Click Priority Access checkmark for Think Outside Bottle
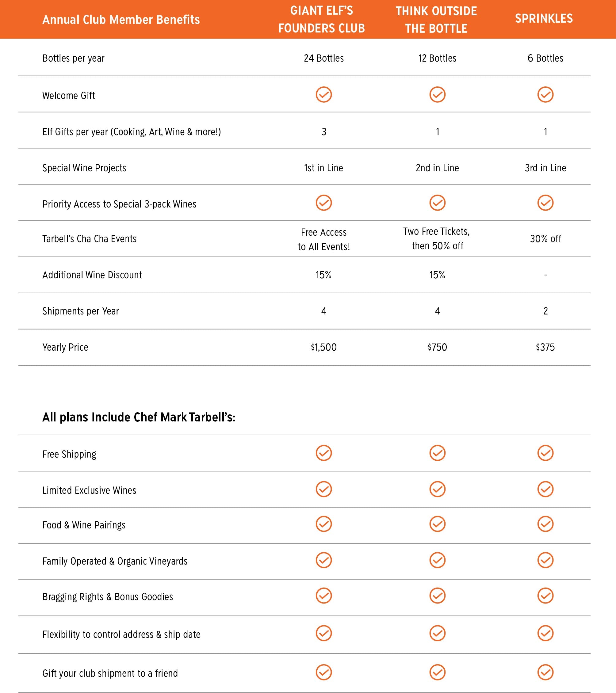 (x=437, y=203)
